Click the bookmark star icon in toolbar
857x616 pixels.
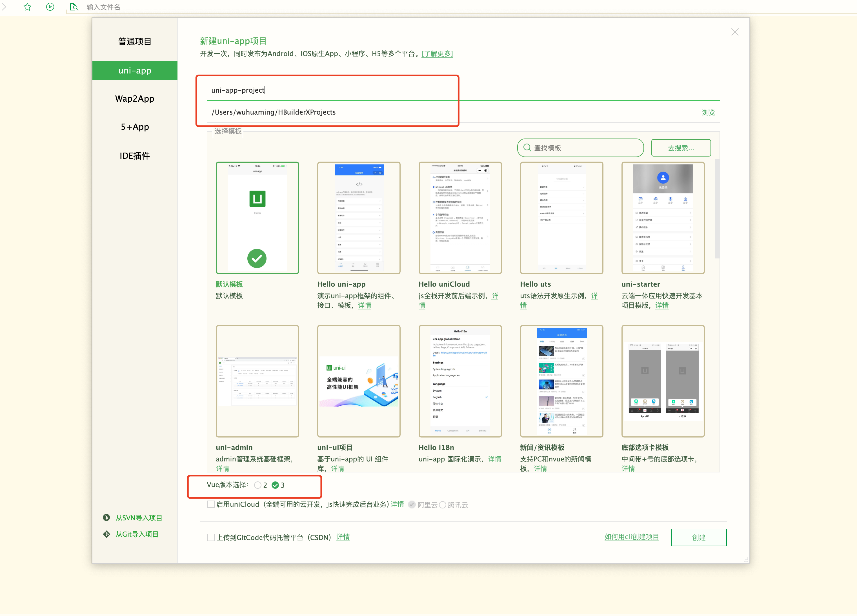point(27,7)
